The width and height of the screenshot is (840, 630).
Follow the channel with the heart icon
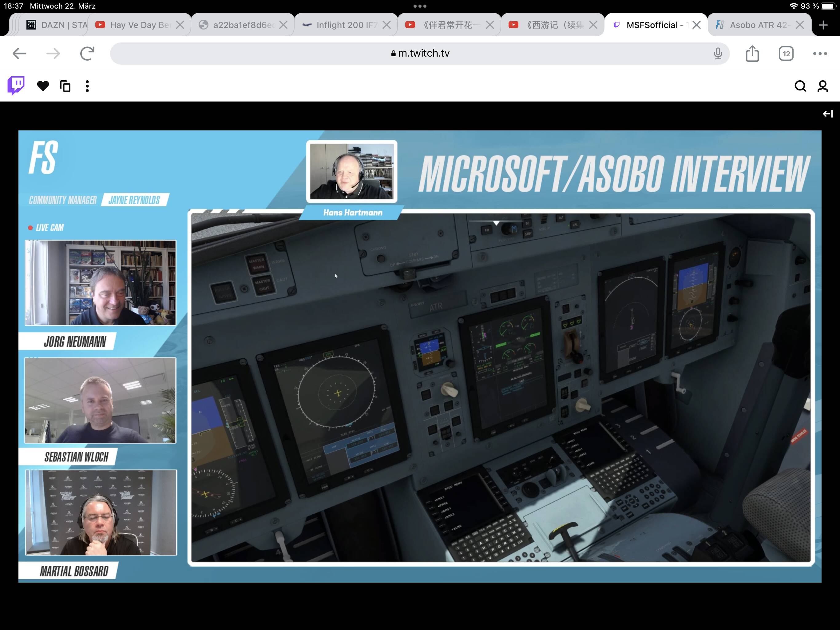point(43,86)
